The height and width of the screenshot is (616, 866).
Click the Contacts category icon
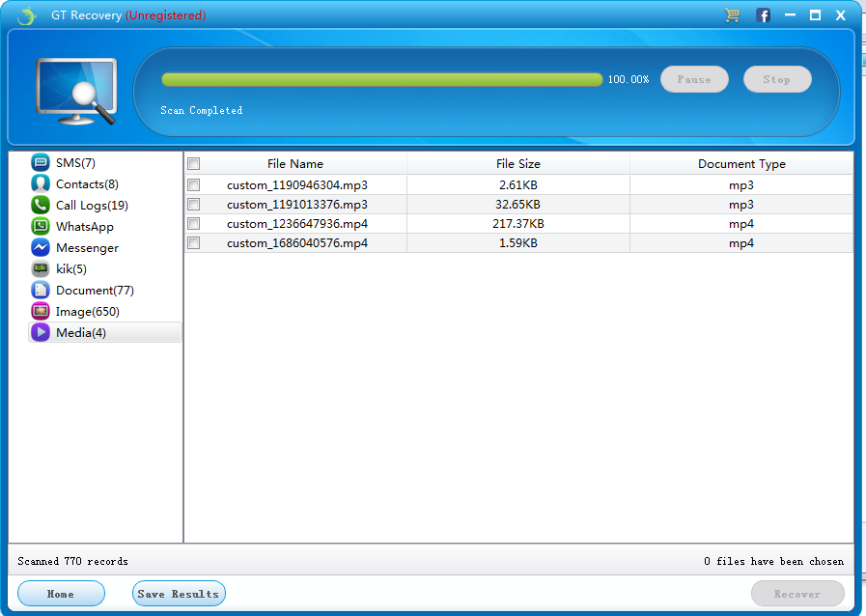pyautogui.click(x=41, y=183)
